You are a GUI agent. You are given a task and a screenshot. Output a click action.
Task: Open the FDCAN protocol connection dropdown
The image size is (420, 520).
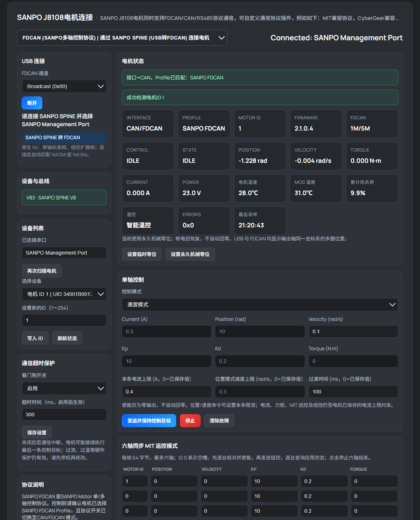122,38
